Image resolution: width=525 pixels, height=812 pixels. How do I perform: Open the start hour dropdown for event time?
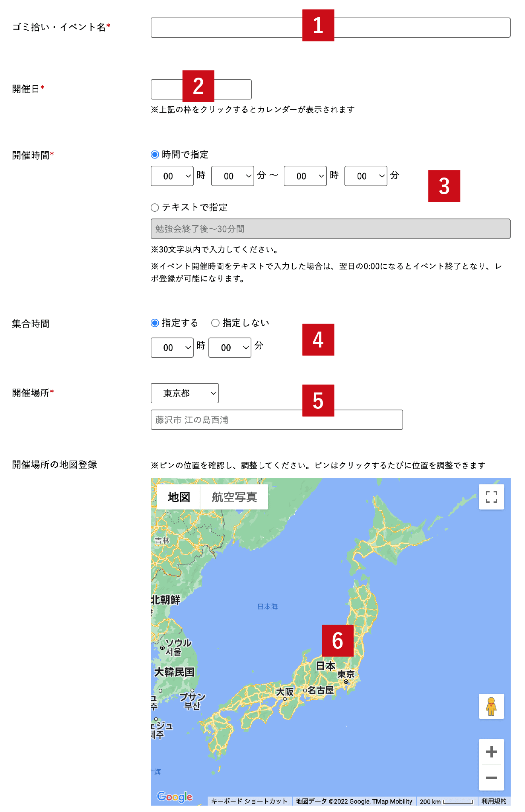[172, 176]
